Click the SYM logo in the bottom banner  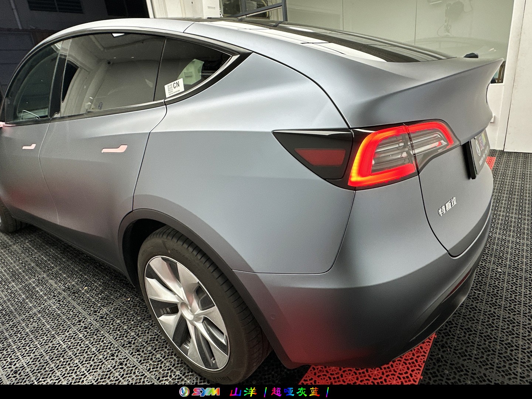(x=199, y=392)
